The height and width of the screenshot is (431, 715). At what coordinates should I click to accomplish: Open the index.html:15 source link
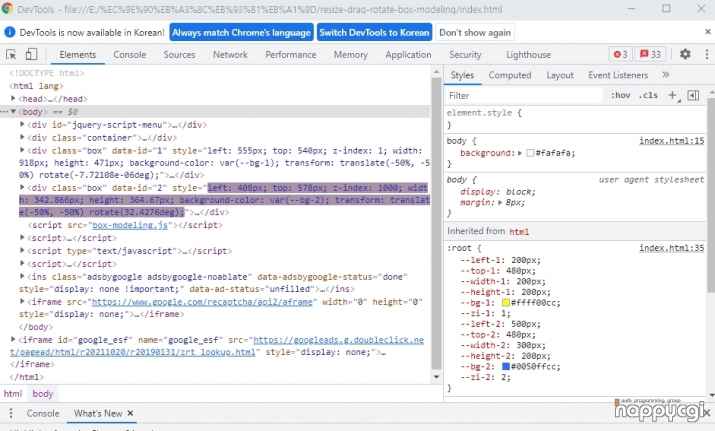point(671,140)
